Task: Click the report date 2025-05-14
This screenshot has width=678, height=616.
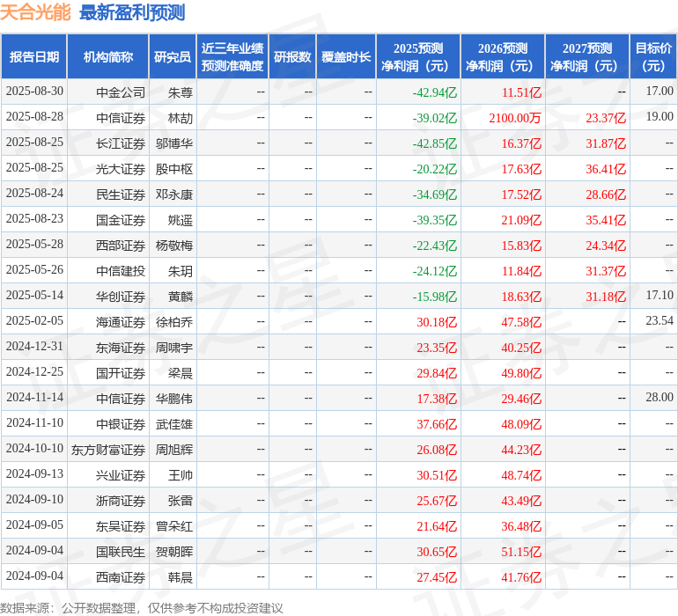Action: [34, 296]
